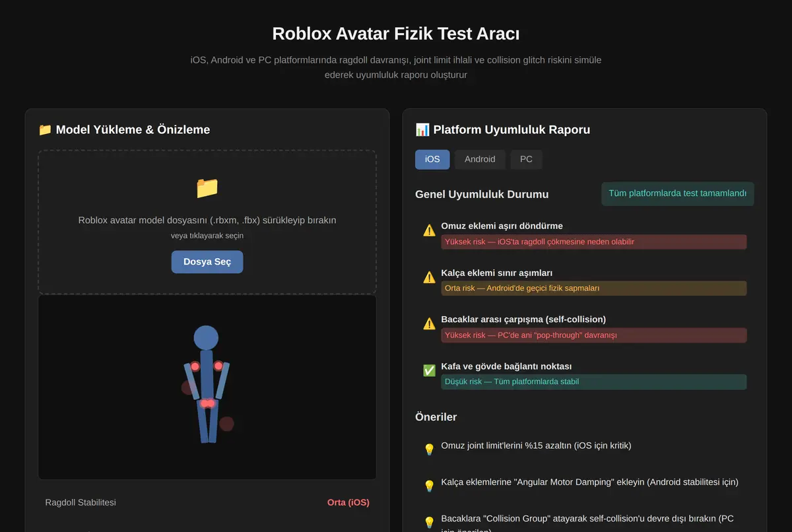Click the lightbulb beside Omuz joint limit suggestion
The width and height of the screenshot is (792, 532).
(x=429, y=449)
